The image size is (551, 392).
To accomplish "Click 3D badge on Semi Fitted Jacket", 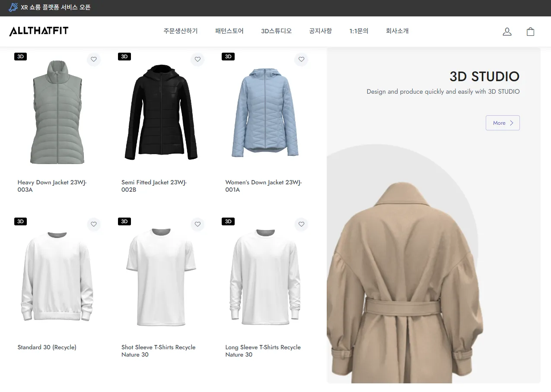I will [x=124, y=57].
